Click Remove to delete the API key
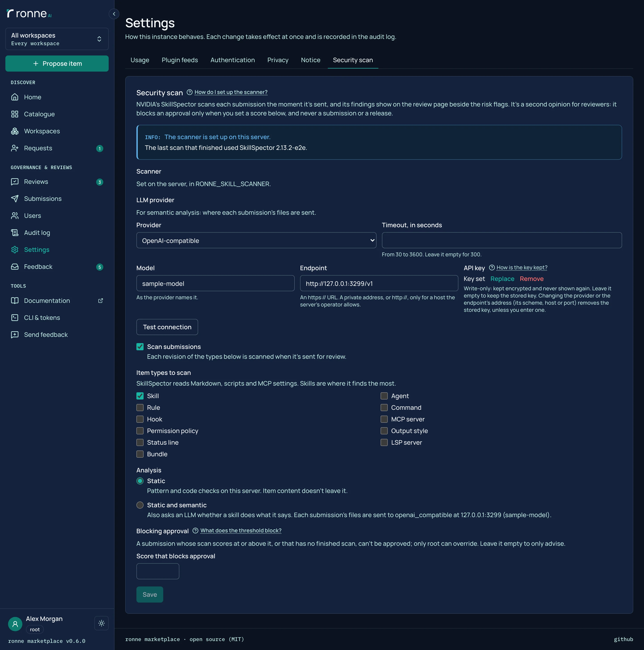Viewport: 644px width, 650px height. click(531, 279)
